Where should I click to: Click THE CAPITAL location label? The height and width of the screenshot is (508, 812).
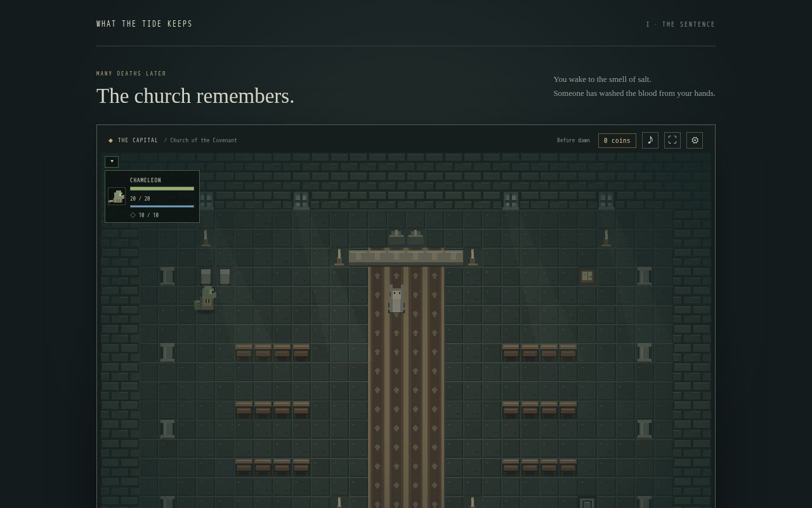point(138,140)
